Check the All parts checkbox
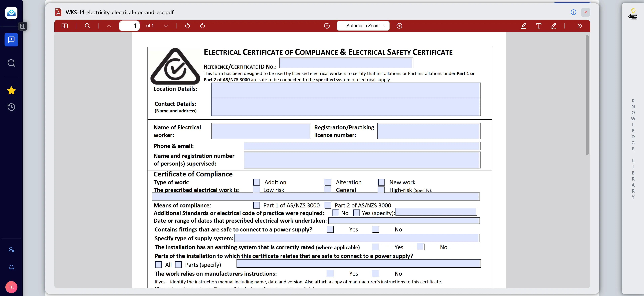This screenshot has width=644, height=296. (x=159, y=264)
